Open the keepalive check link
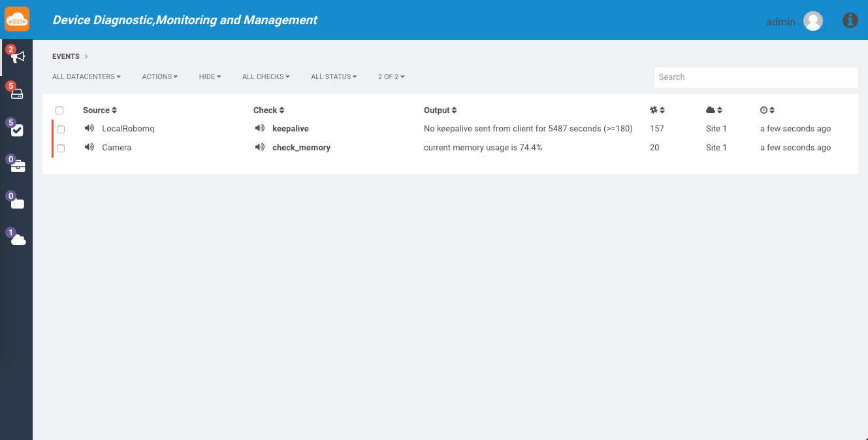868x440 pixels. (290, 129)
